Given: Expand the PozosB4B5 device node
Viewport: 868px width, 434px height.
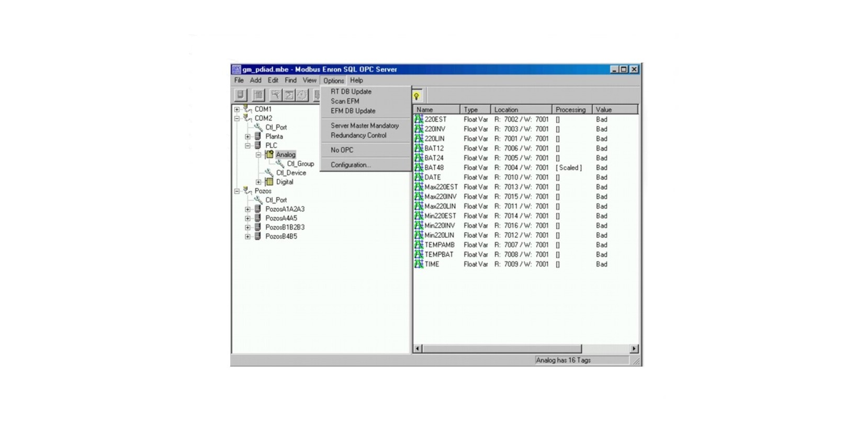Looking at the screenshot, I should click(x=248, y=236).
